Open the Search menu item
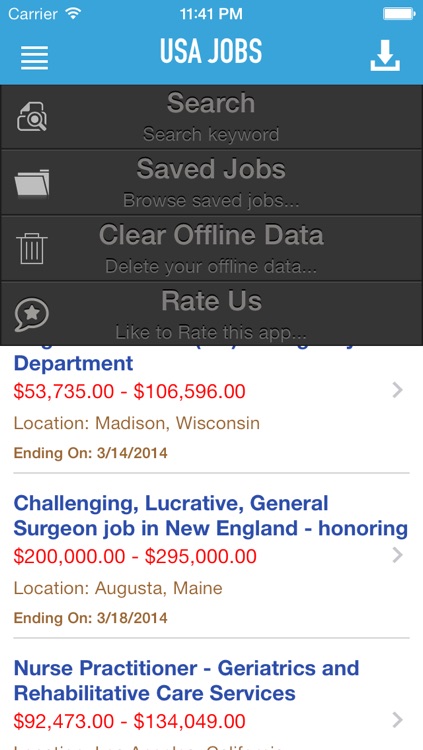The width and height of the screenshot is (423, 750). click(212, 117)
